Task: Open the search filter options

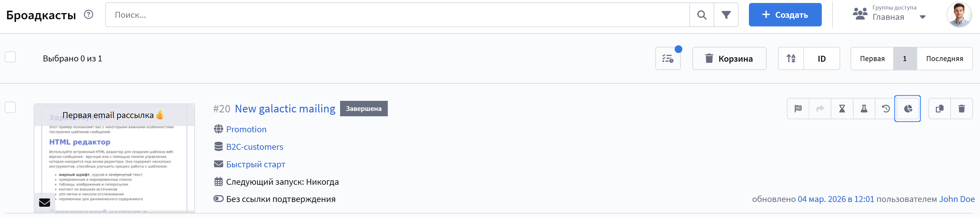Action: pyautogui.click(x=726, y=15)
